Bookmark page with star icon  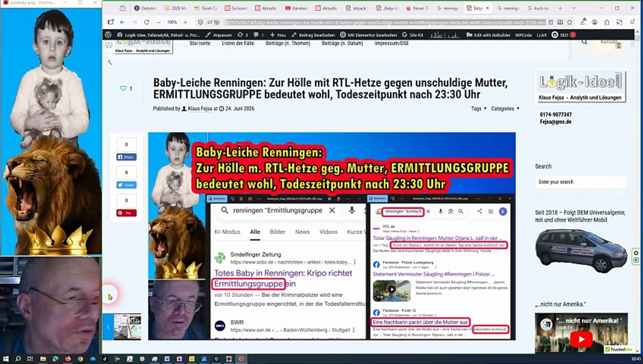coord(569,22)
